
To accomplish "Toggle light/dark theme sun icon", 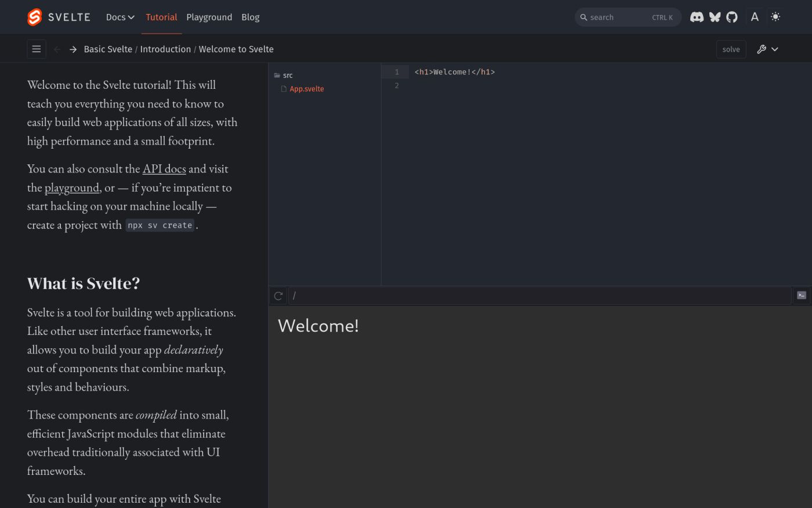I will click(x=775, y=17).
